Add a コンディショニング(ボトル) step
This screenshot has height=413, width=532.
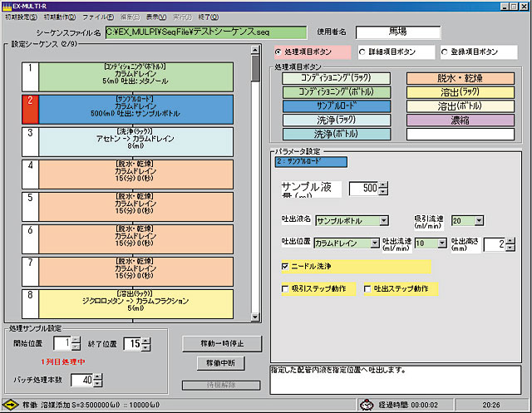point(336,92)
